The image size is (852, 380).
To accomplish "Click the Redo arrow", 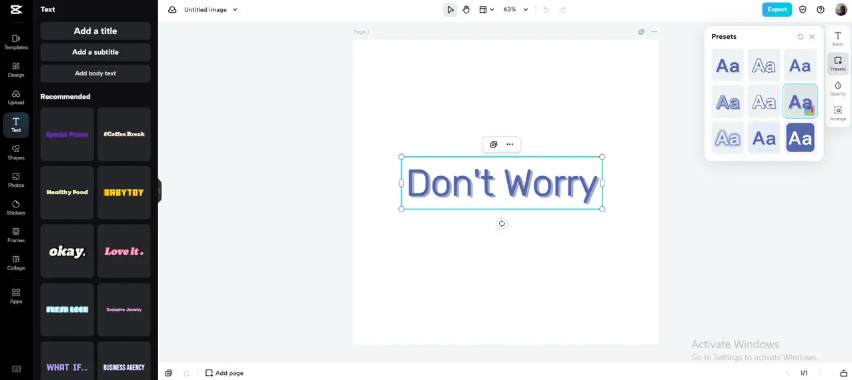I will coord(562,9).
